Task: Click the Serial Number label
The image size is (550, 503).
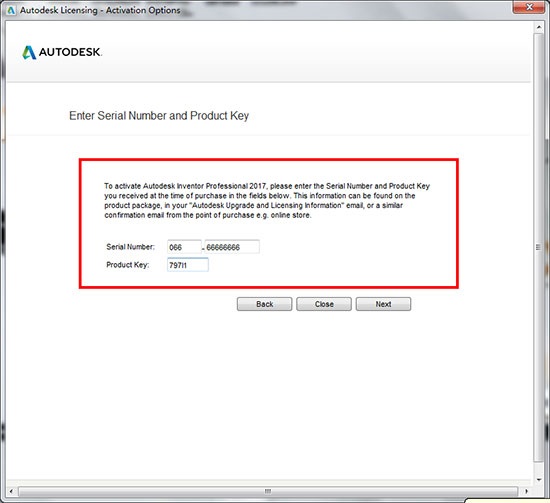Action: 130,247
